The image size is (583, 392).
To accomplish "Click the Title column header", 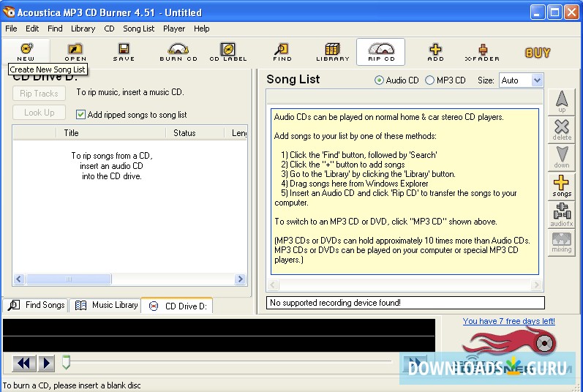I will click(x=110, y=133).
